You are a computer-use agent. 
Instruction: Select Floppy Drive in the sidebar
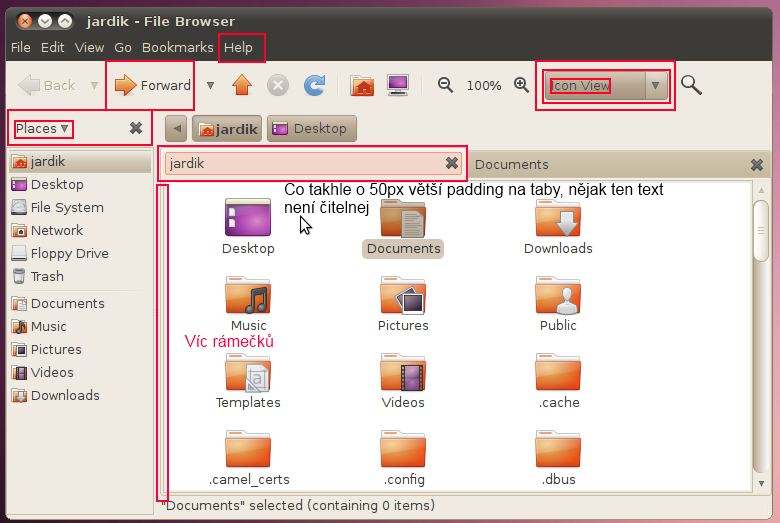coord(80,253)
